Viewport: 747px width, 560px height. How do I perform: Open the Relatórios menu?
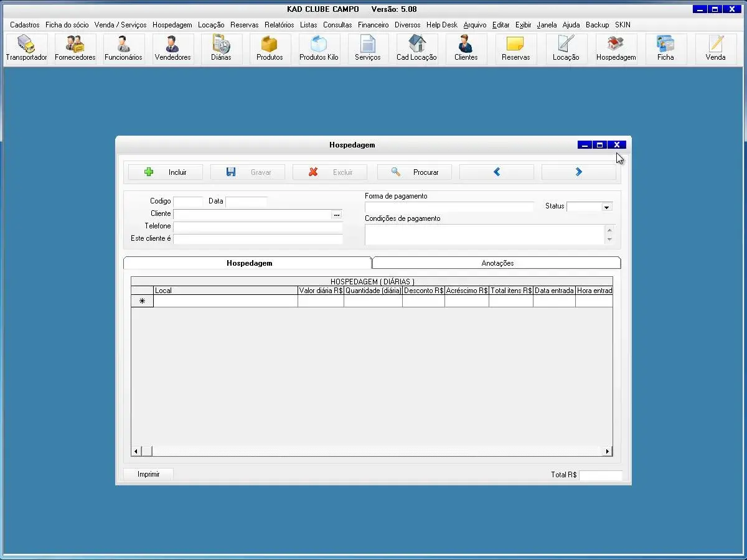tap(279, 25)
